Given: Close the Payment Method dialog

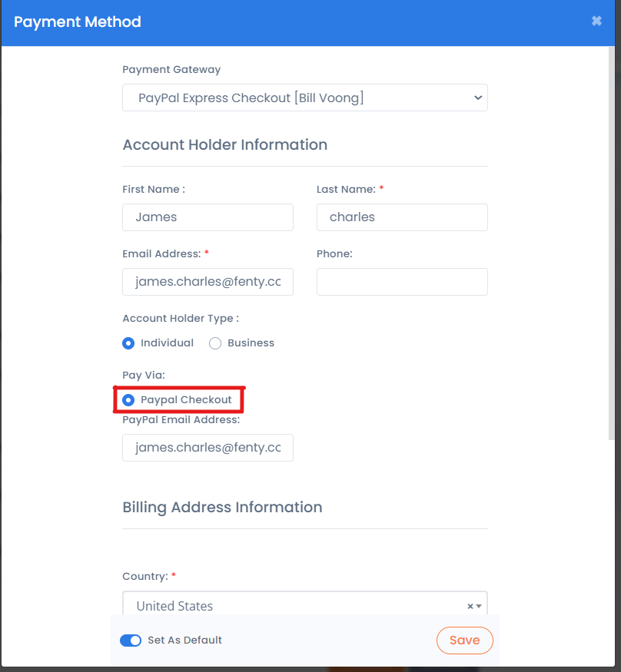Looking at the screenshot, I should [596, 21].
